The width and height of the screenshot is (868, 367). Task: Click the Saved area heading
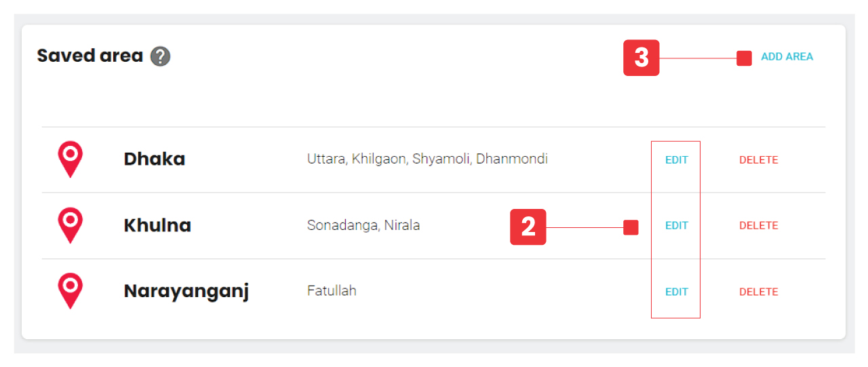tap(90, 56)
